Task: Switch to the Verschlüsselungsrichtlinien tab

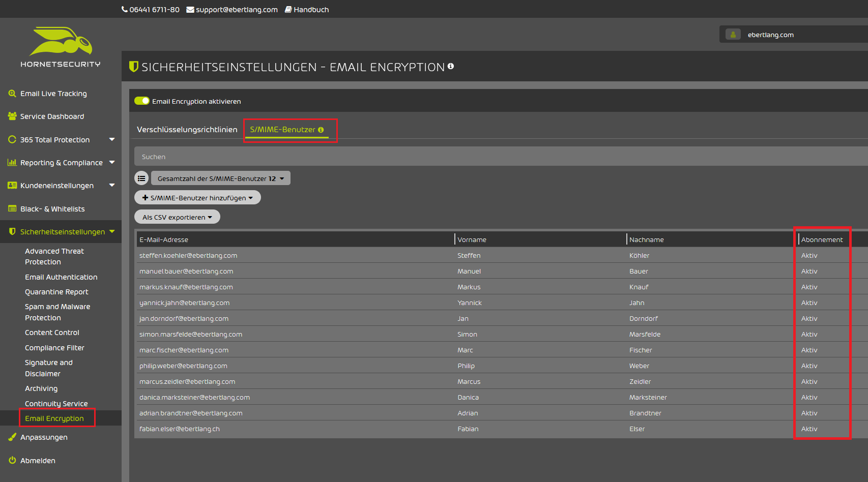Action: pyautogui.click(x=187, y=130)
